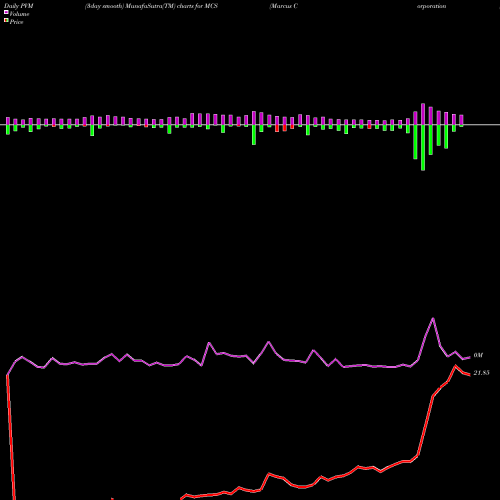
Task: Click the '21.85' price value label
Action: [481, 373]
